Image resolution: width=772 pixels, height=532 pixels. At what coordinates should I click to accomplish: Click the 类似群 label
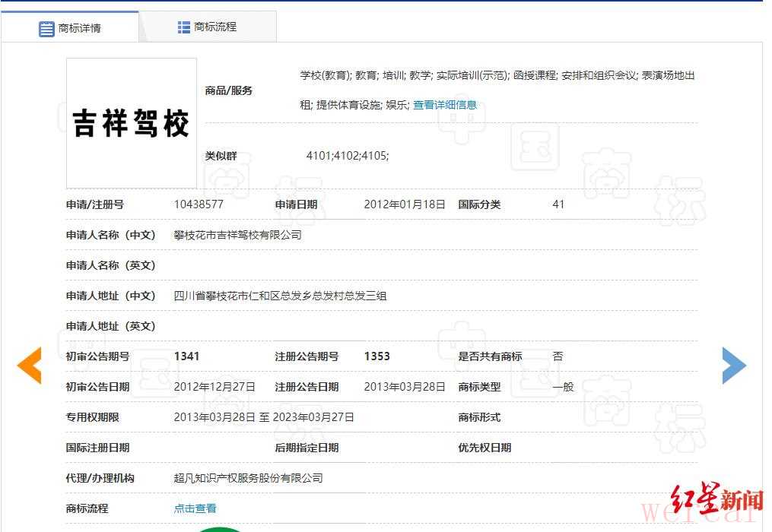coord(221,156)
